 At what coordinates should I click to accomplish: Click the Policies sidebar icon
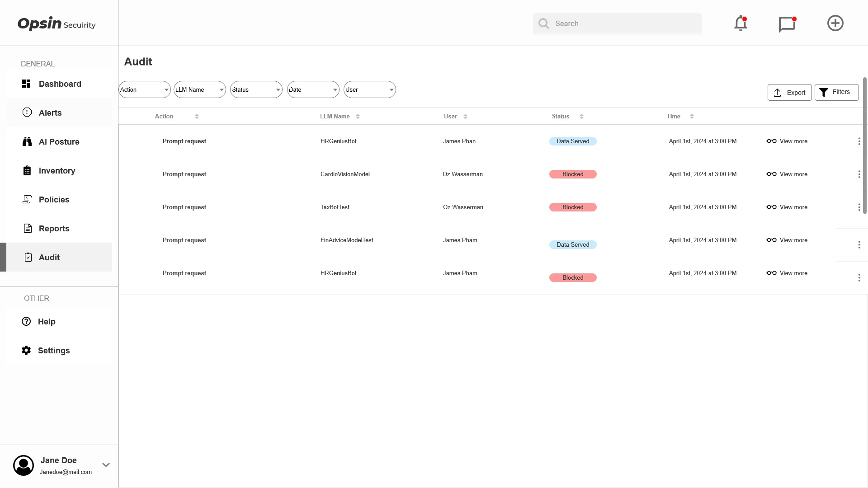(x=27, y=199)
